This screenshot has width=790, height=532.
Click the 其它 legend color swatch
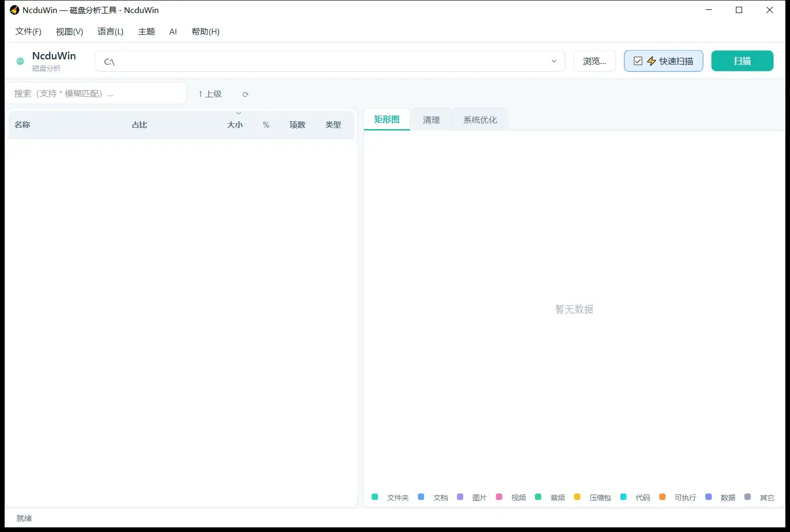[x=748, y=497]
